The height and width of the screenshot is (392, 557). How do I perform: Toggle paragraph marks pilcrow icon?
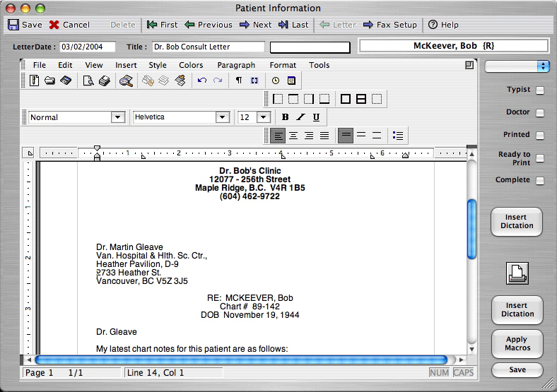pyautogui.click(x=239, y=81)
